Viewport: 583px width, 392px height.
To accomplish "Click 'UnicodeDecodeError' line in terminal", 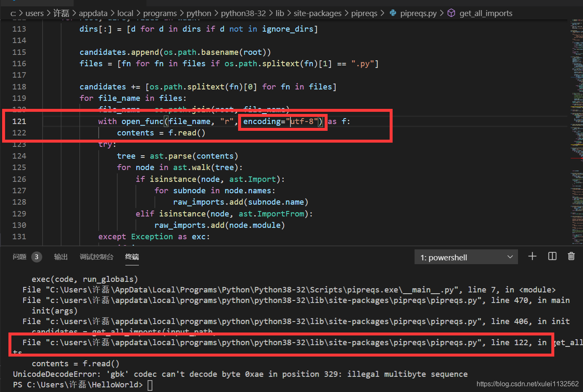I will point(240,374).
